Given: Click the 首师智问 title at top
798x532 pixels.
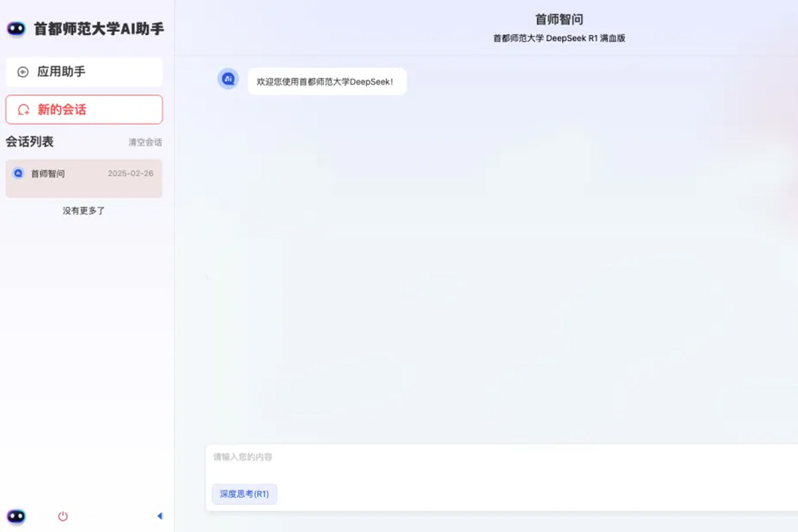Looking at the screenshot, I should 559,19.
